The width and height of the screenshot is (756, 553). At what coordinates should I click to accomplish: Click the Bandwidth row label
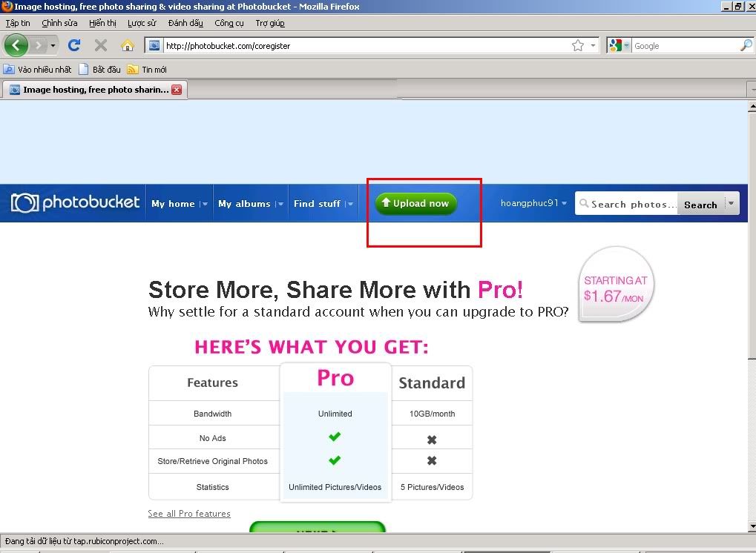pyautogui.click(x=213, y=414)
